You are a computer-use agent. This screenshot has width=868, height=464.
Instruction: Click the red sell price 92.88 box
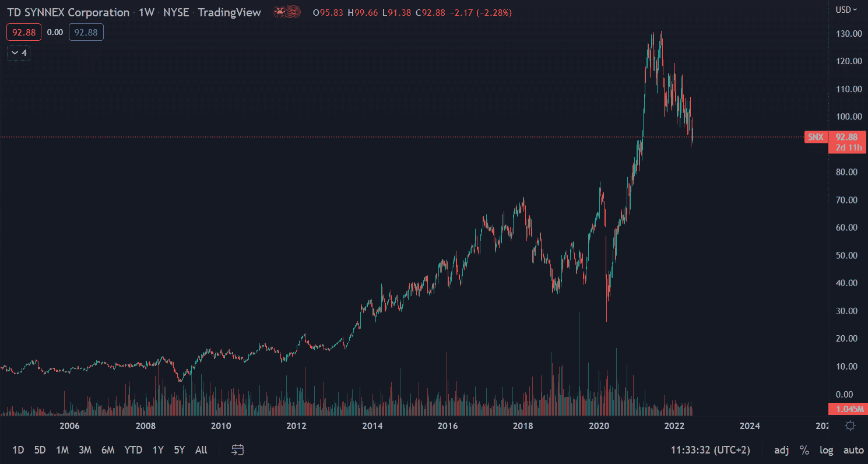pos(24,32)
